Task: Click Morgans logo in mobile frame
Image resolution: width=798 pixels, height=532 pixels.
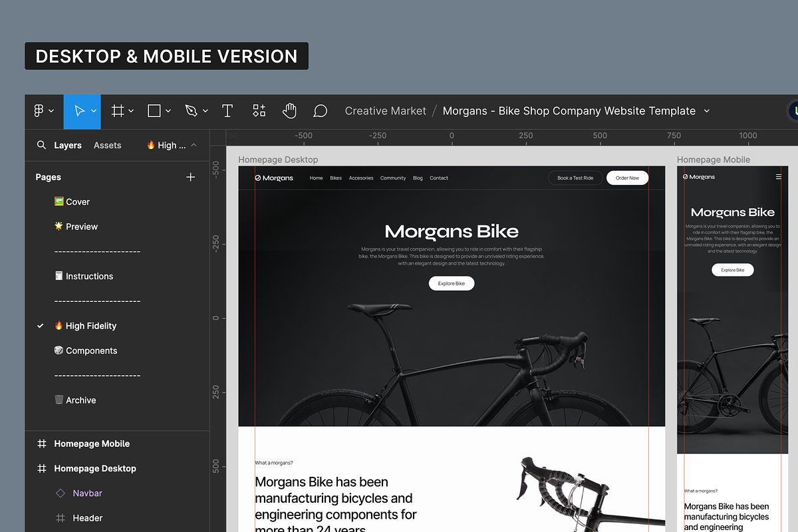Action: (x=699, y=177)
